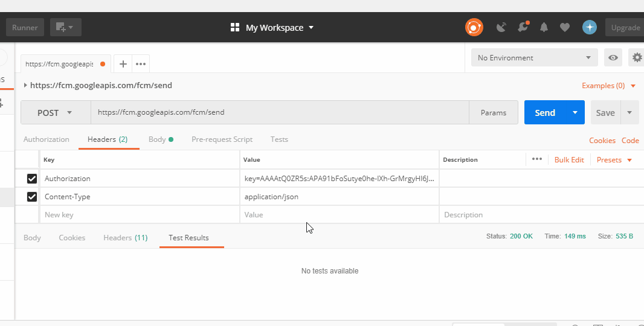The width and height of the screenshot is (644, 326).
Task: Click the new header Value input field
Action: [x=340, y=215]
